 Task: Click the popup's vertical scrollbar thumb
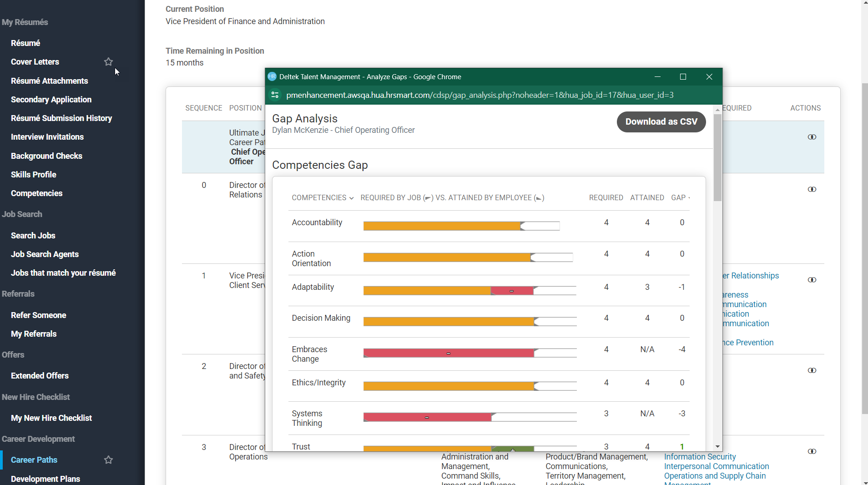click(717, 157)
